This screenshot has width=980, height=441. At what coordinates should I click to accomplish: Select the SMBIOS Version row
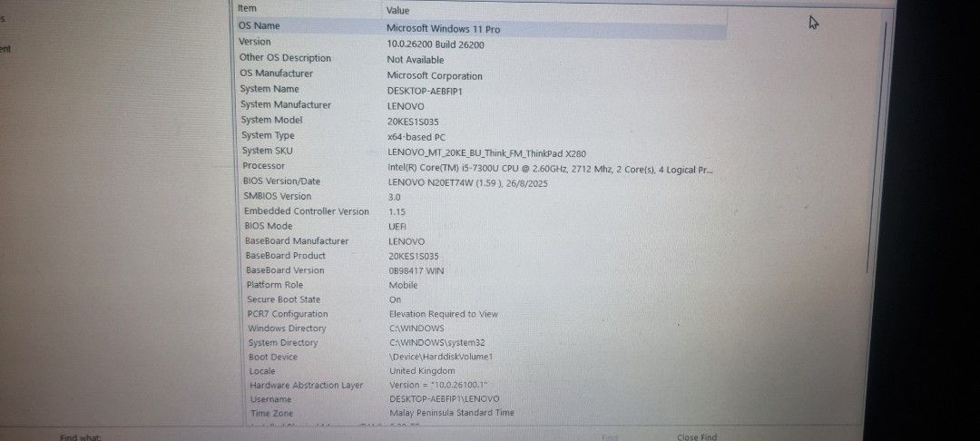pos(480,197)
